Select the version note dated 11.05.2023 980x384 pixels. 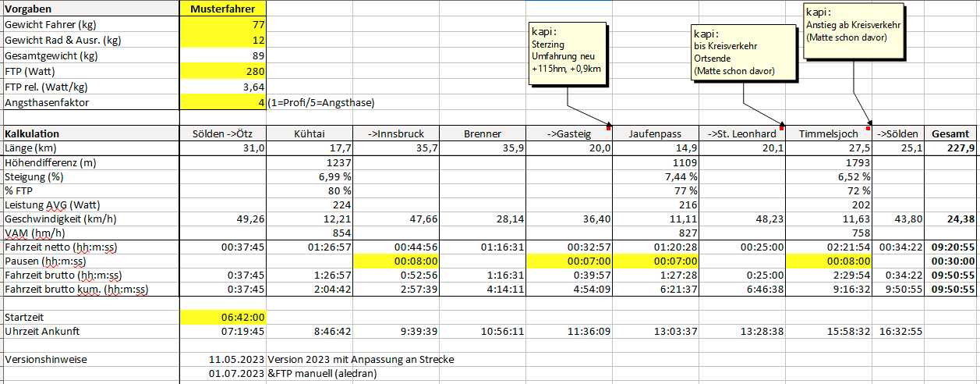pos(232,360)
